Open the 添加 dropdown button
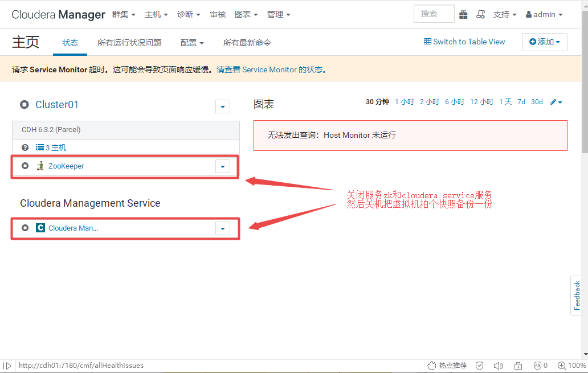588x373 pixels. 545,42
